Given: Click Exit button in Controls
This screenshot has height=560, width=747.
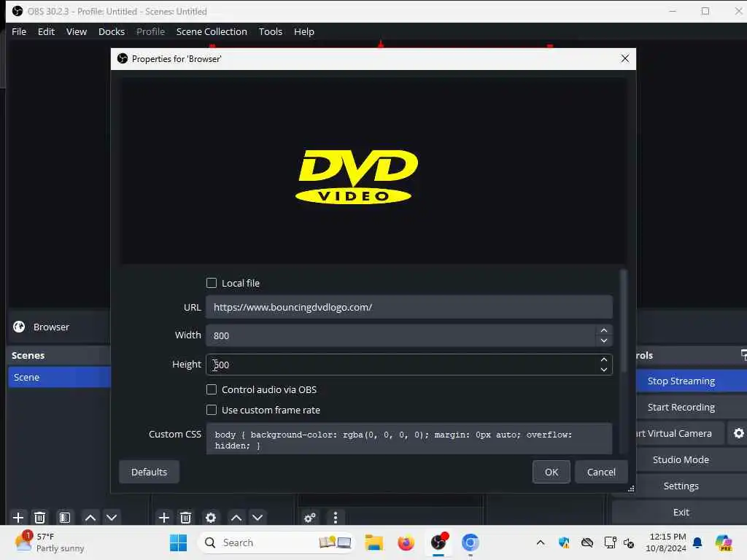Looking at the screenshot, I should tap(681, 512).
